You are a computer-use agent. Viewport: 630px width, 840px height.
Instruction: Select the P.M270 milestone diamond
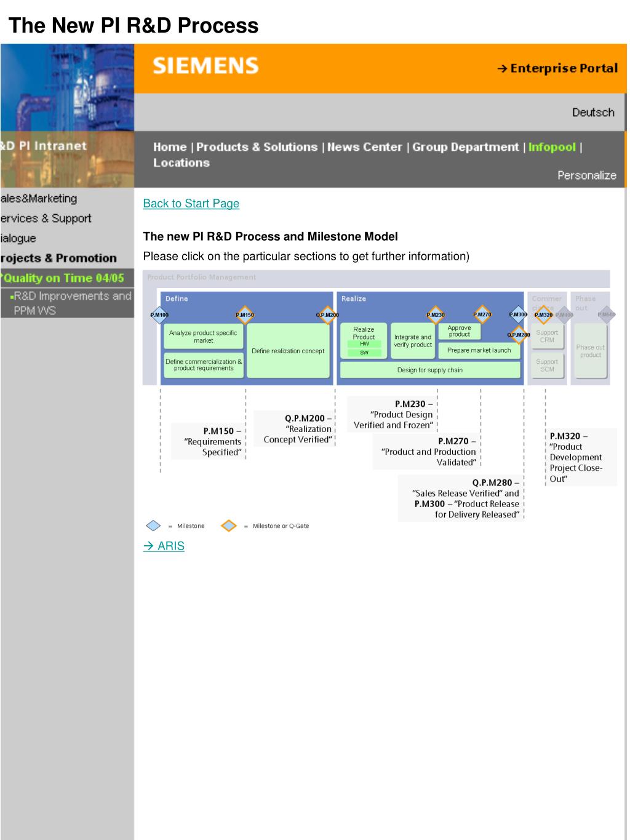[x=482, y=314]
